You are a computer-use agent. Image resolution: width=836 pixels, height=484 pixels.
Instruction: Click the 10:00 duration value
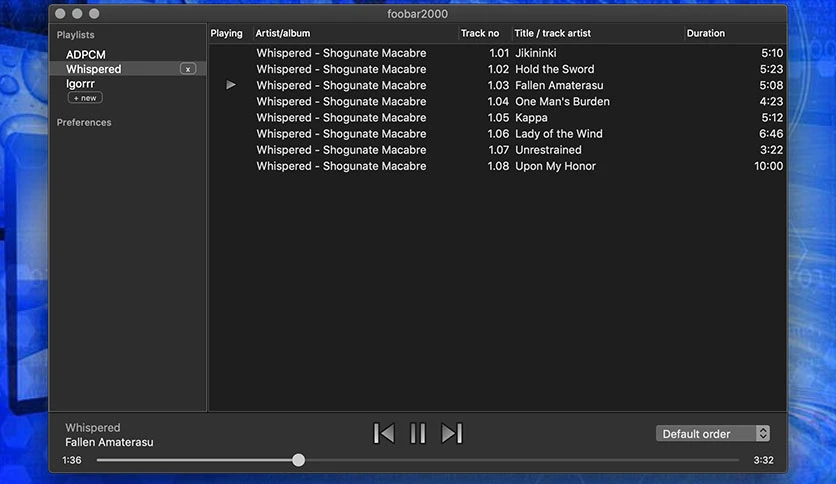click(x=768, y=166)
